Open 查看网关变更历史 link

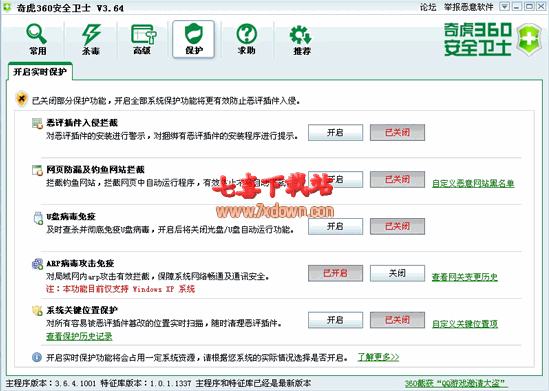[465, 277]
